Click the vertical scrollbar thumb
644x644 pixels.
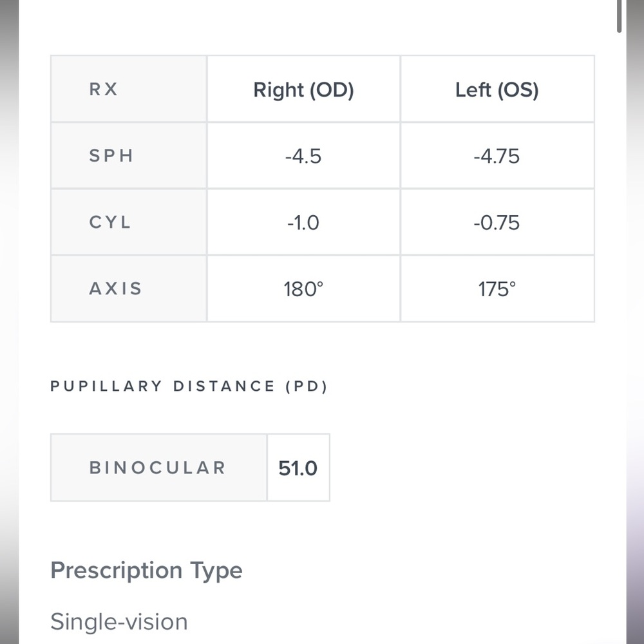pyautogui.click(x=619, y=15)
